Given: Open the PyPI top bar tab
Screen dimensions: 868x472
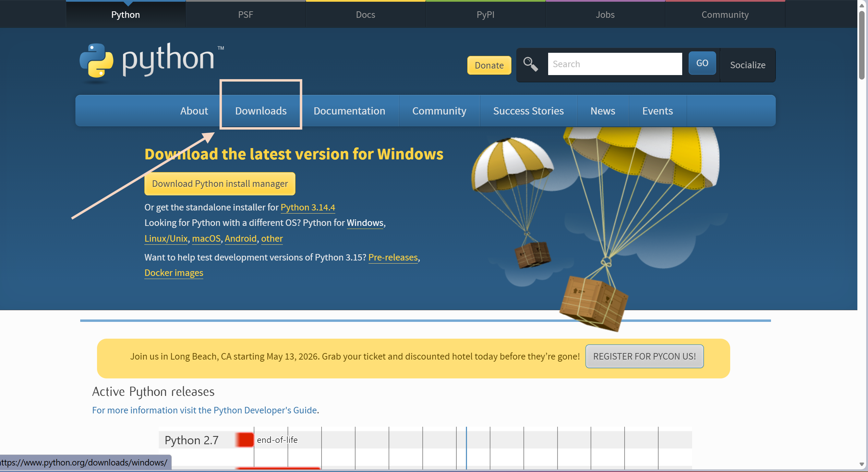Looking at the screenshot, I should [485, 15].
